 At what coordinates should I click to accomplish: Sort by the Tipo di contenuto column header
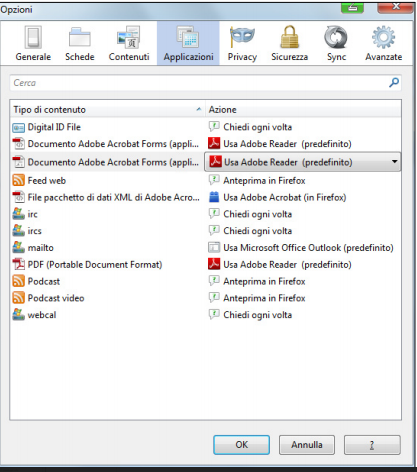pyautogui.click(x=107, y=109)
